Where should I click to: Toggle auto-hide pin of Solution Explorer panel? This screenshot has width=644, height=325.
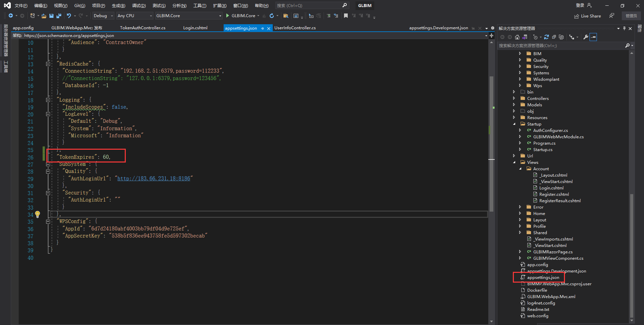point(624,28)
